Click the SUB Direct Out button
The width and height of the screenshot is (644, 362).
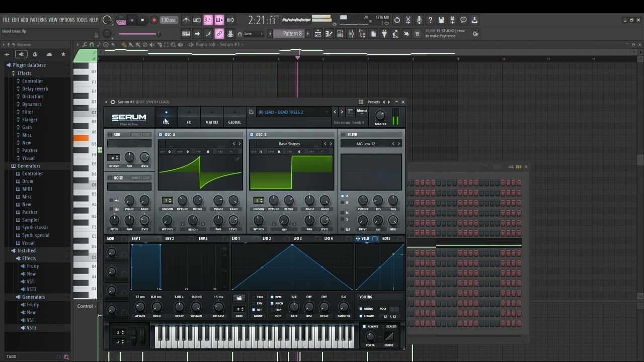tap(140, 135)
